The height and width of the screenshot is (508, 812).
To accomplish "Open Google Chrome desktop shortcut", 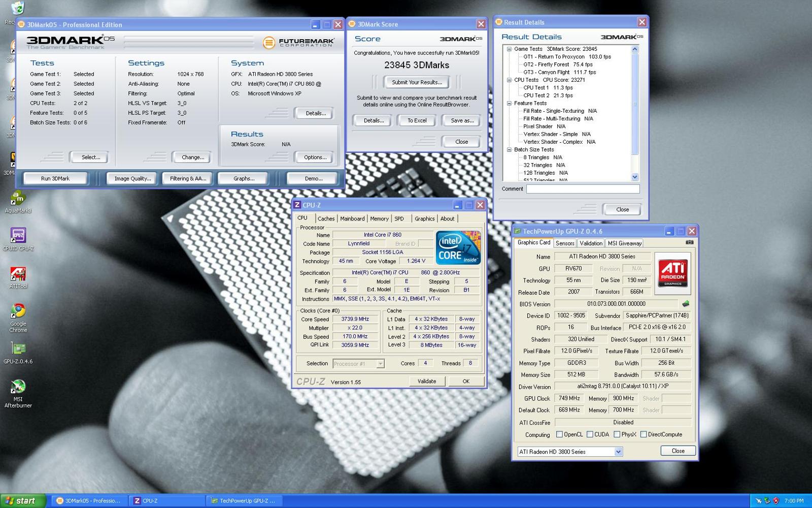I will (x=18, y=318).
